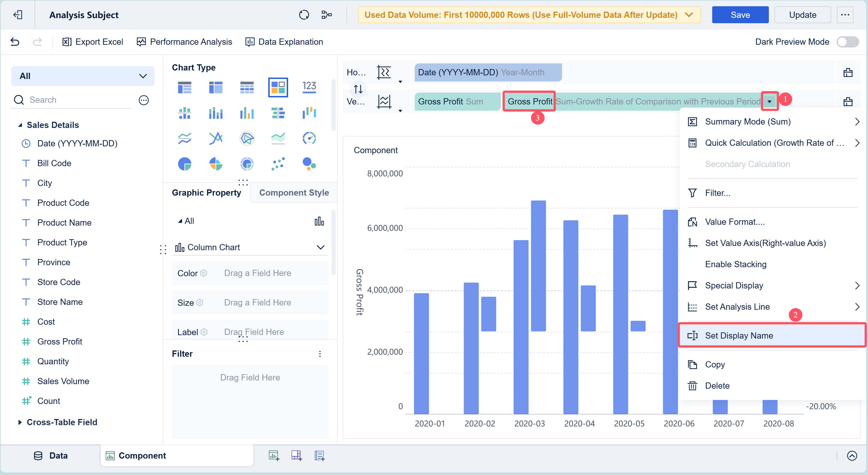The width and height of the screenshot is (868, 475).
Task: Click Export Excel
Action: pos(93,42)
